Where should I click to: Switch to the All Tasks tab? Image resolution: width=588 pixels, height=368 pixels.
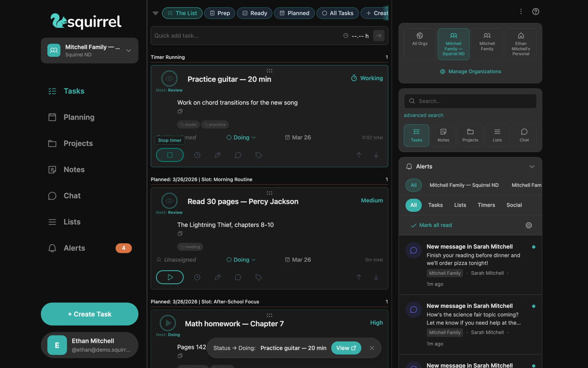337,13
